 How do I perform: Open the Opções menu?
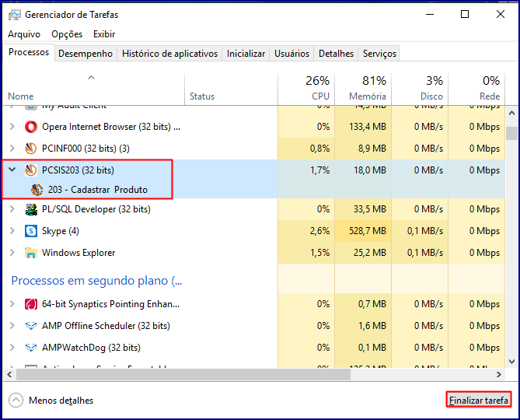coord(67,34)
